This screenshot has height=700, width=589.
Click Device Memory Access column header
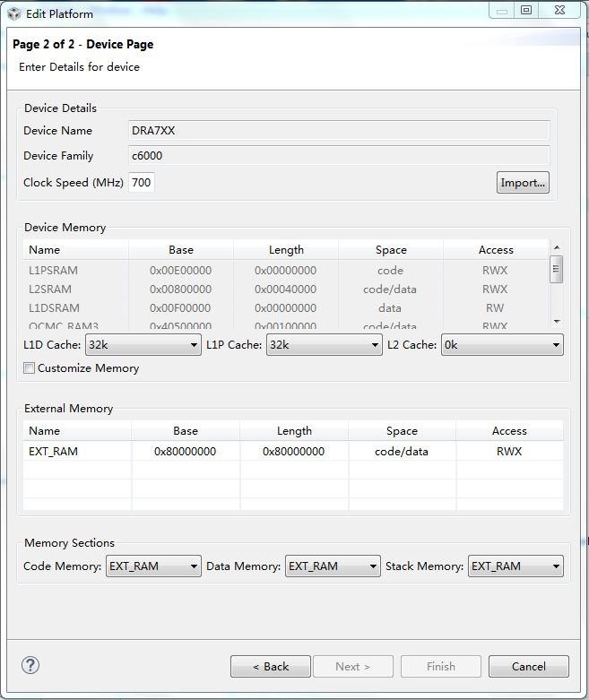[496, 249]
